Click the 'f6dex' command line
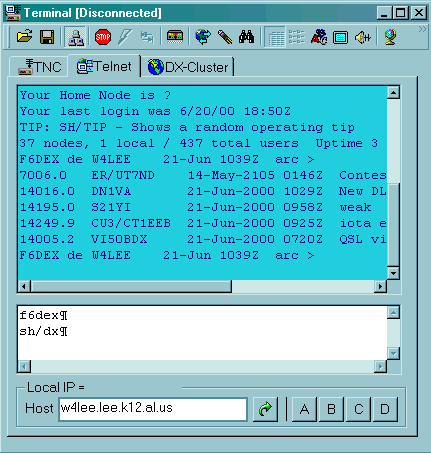431x453 pixels. coord(43,315)
